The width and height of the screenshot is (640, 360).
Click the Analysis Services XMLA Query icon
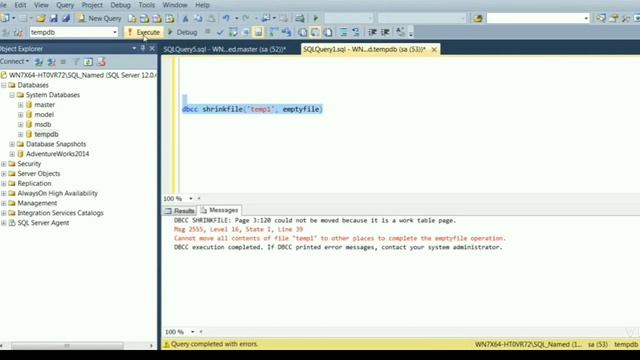pyautogui.click(x=170, y=18)
